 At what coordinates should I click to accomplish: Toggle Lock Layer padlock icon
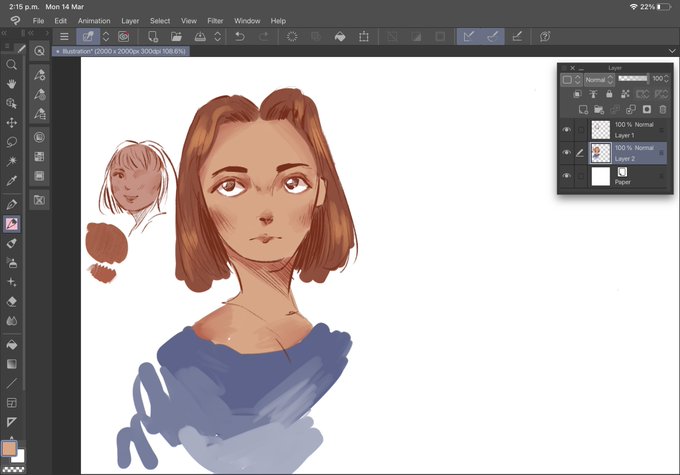(609, 94)
